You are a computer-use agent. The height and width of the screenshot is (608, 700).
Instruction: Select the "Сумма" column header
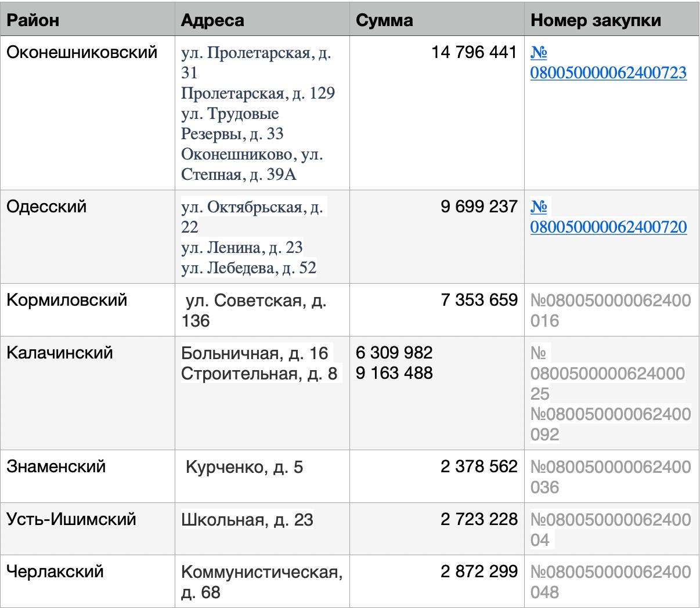point(384,20)
